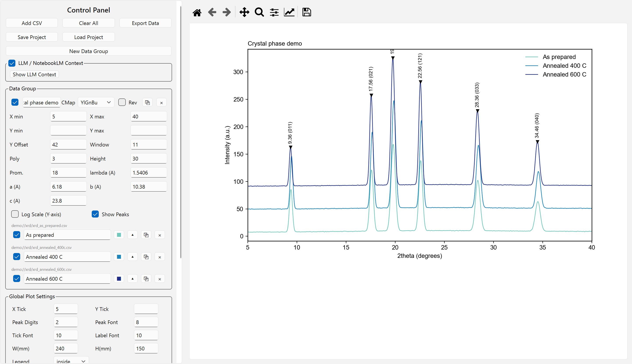Viewport: 632px width, 364px height.
Task: Click New Data Group button
Action: (89, 51)
